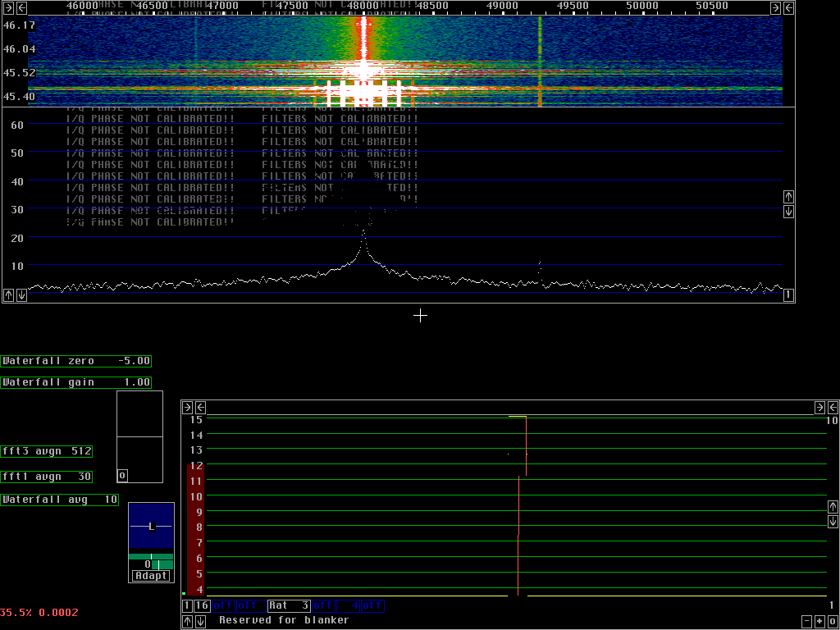840x630 pixels.
Task: Toggle the 'off' box right of the 16 button
Action: [x=223, y=606]
